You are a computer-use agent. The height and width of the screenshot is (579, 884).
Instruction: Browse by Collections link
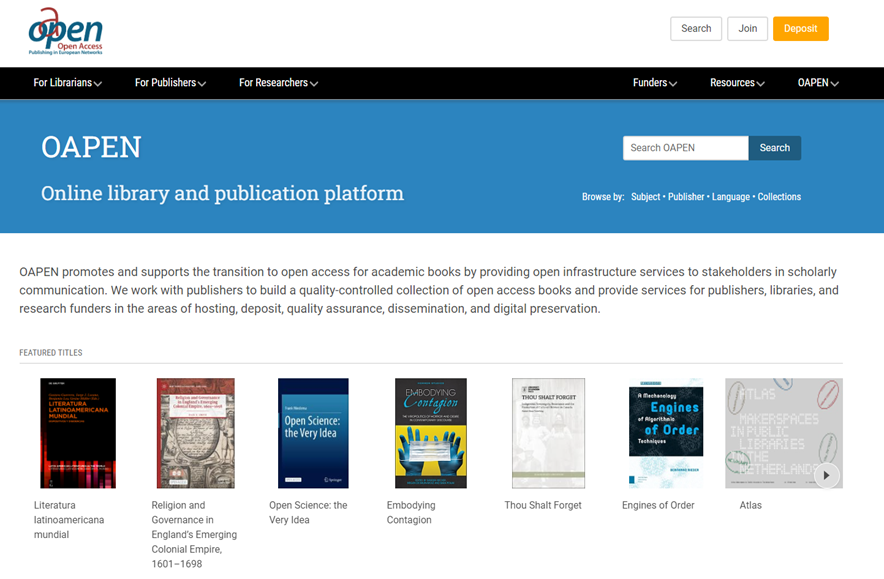pos(779,197)
